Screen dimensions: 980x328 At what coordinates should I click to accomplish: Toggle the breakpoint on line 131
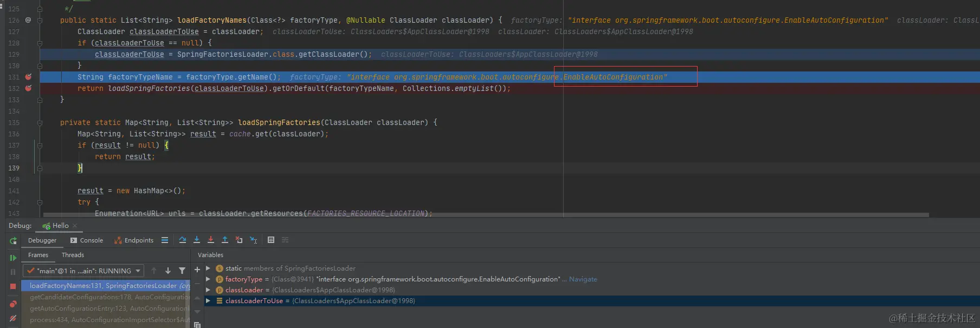pyautogui.click(x=28, y=77)
